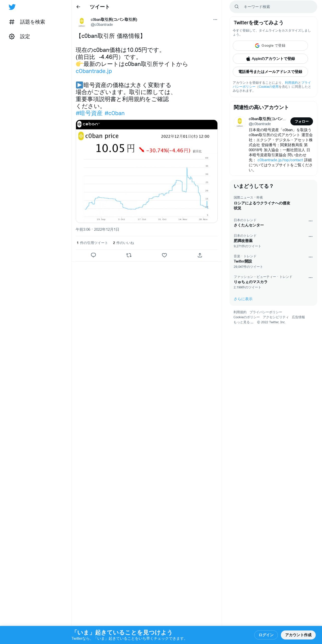Click the ログイン button in bottom banner
The image size is (322, 644).
(266, 635)
